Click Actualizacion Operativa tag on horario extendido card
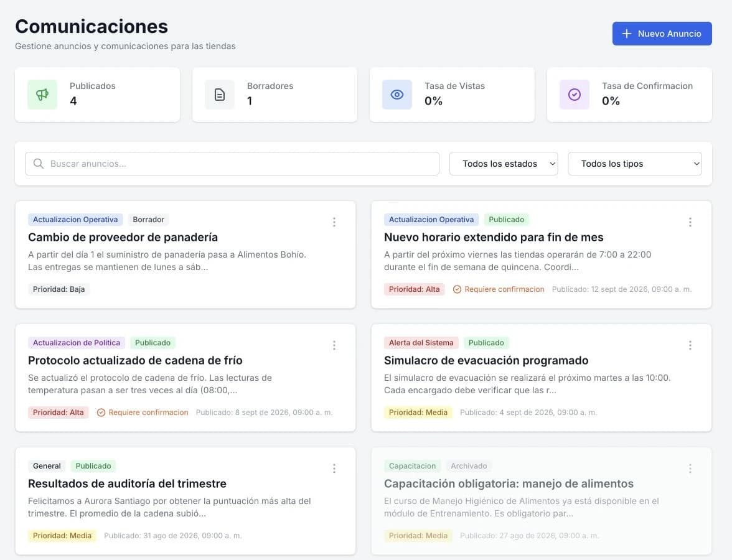 pyautogui.click(x=431, y=219)
